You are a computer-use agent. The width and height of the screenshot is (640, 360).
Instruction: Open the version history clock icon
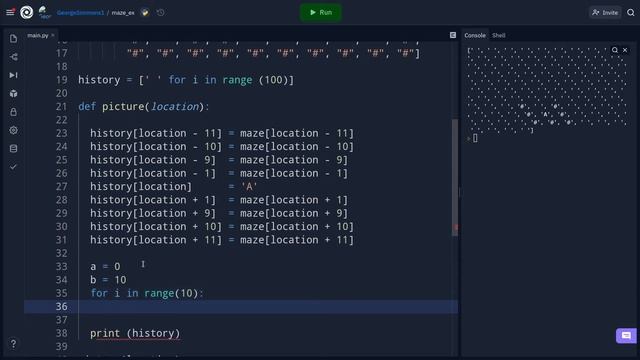pos(161,13)
